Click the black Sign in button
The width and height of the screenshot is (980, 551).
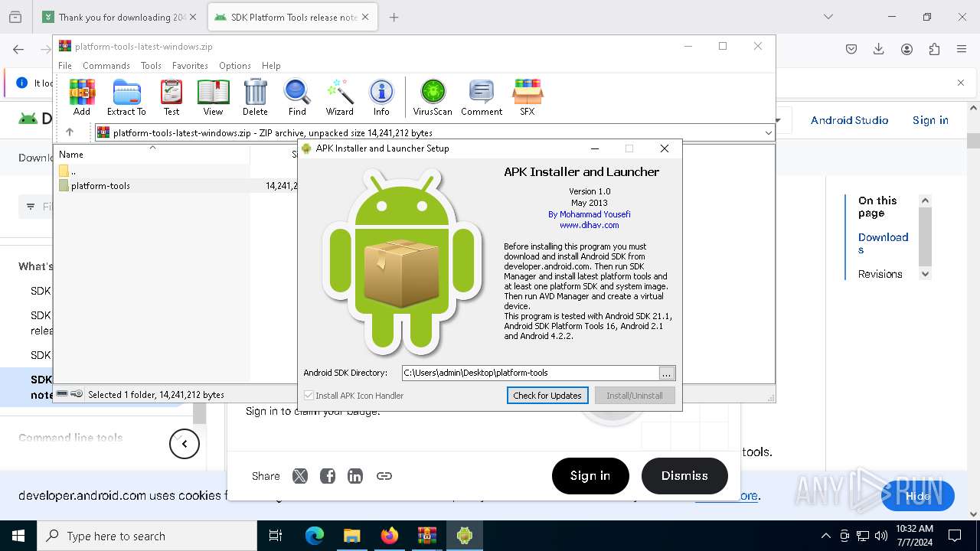point(590,476)
